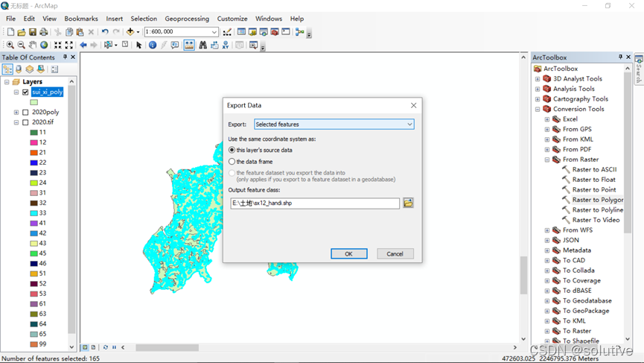
Task: Select the Zoom Out tool
Action: tap(22, 45)
